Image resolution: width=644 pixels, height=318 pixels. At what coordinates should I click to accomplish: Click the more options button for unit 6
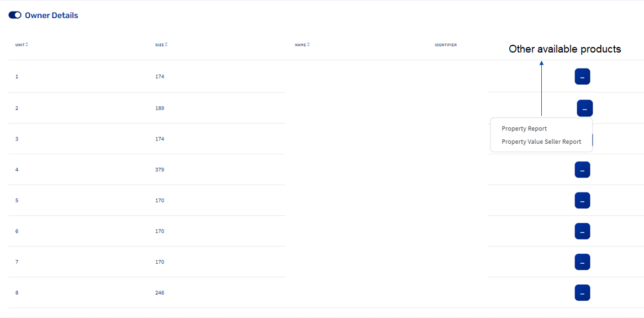click(582, 231)
